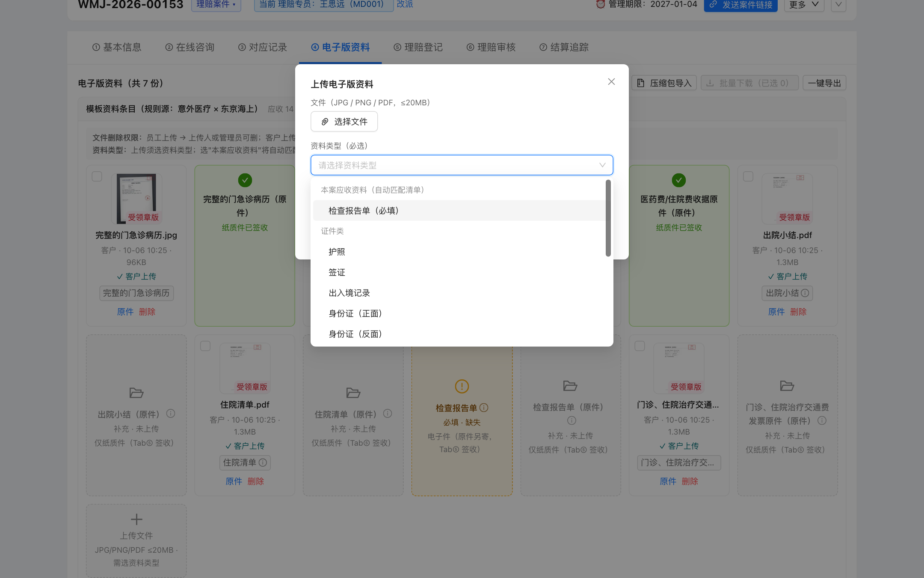Click info icon on 出院小结 tag

point(805,293)
